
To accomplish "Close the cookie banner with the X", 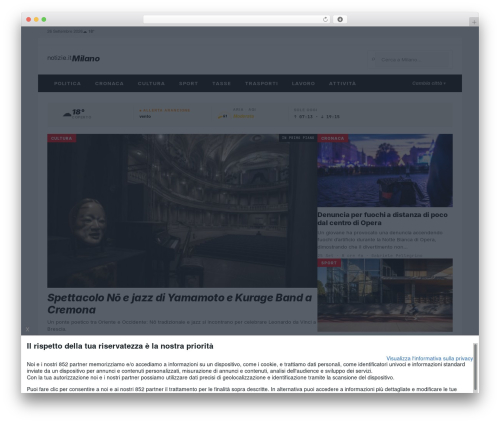I will click(27, 329).
